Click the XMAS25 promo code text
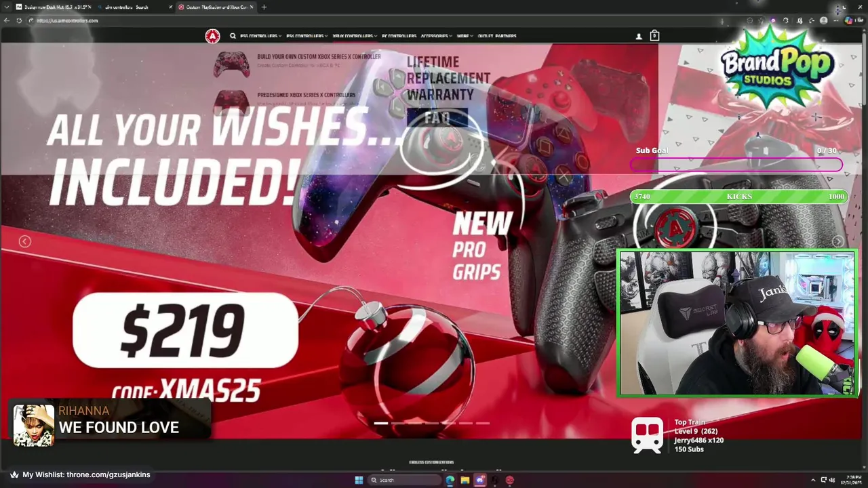 (210, 390)
